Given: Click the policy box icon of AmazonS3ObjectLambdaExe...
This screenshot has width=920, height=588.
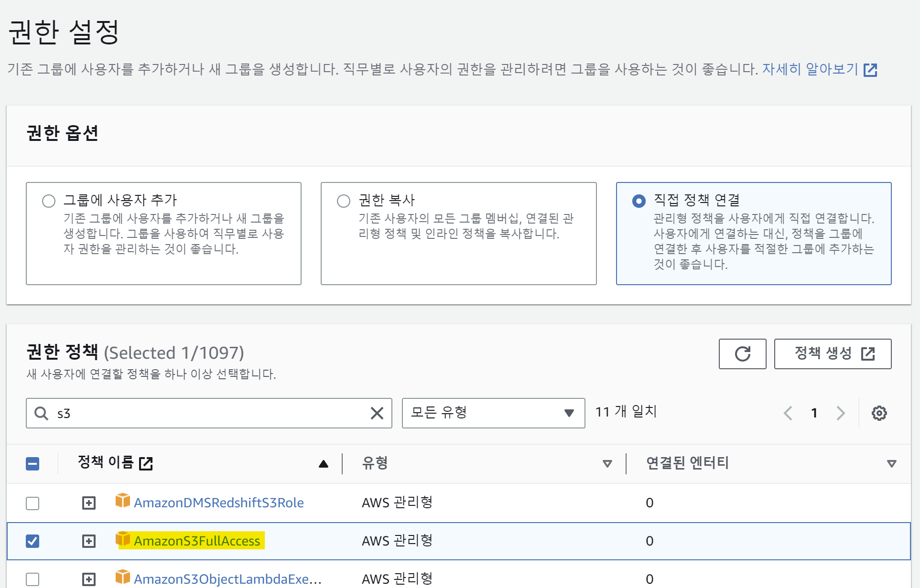Looking at the screenshot, I should coord(123,577).
